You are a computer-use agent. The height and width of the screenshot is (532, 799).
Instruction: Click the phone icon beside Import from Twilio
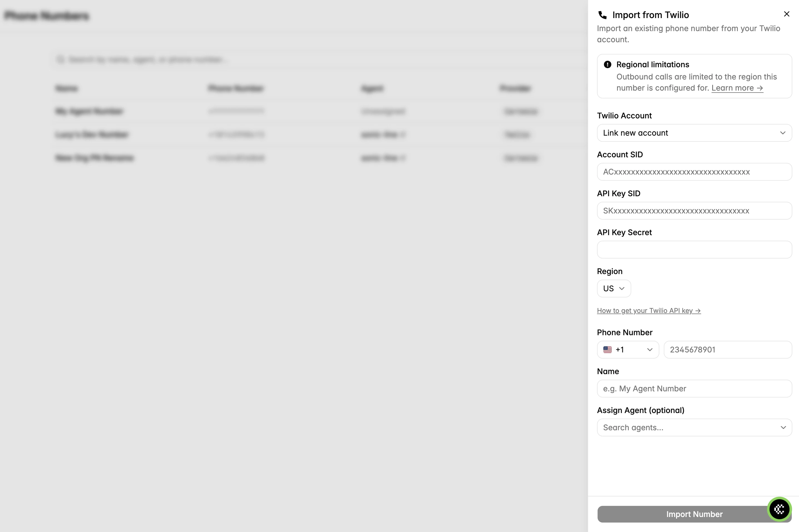tap(602, 15)
